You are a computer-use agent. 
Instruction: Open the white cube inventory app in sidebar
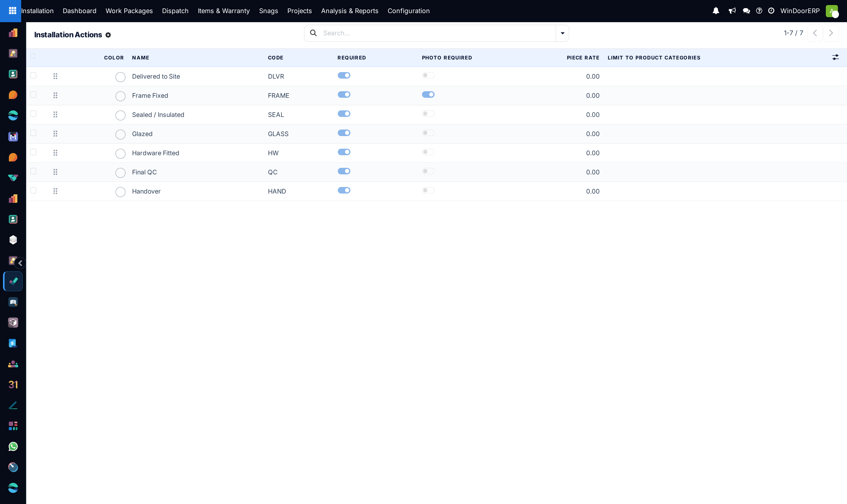tap(13, 240)
